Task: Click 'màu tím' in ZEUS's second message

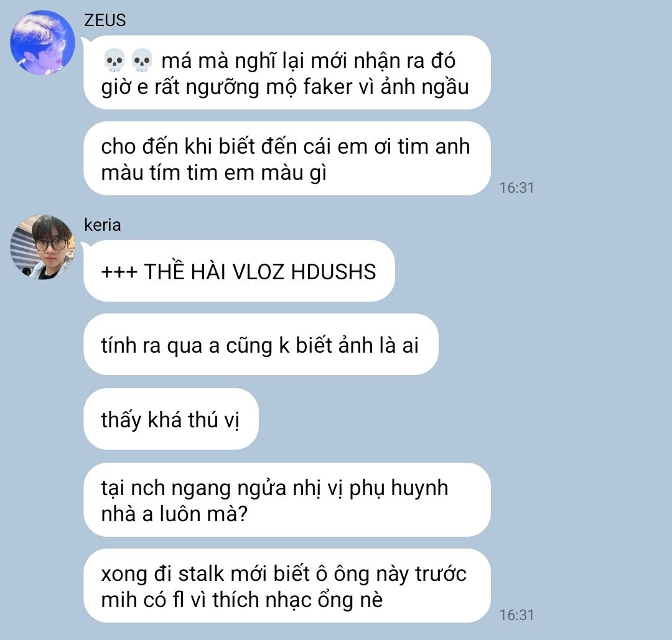Action: pos(140,173)
